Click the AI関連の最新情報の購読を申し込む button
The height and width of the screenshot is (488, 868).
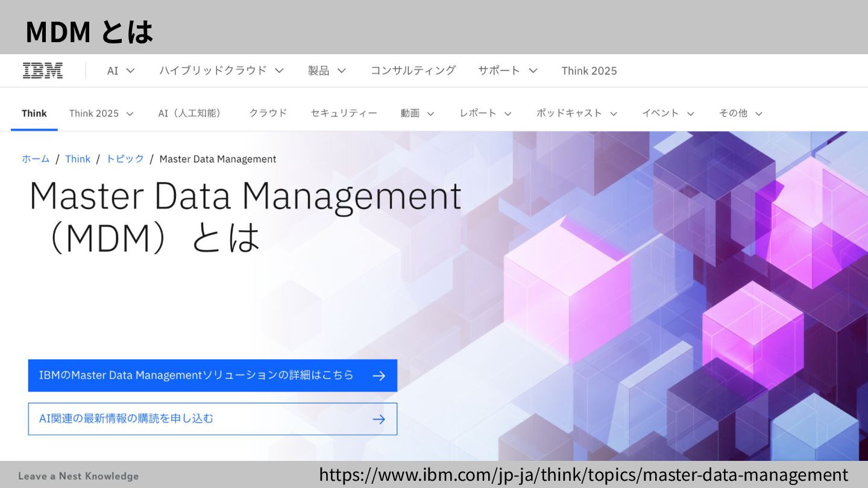coord(213,419)
